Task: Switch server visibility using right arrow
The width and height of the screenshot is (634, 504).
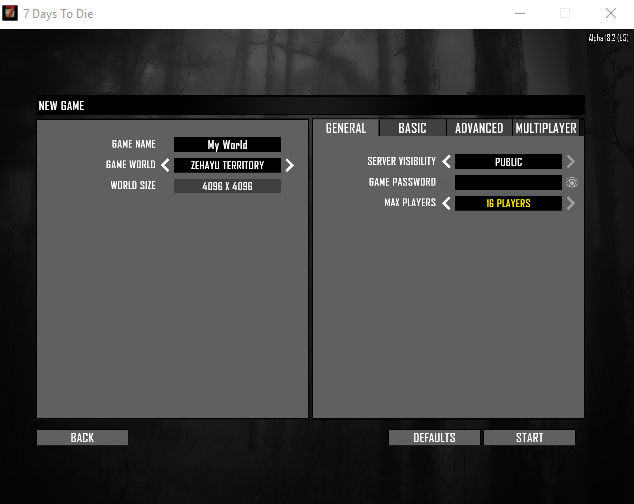Action: click(571, 162)
